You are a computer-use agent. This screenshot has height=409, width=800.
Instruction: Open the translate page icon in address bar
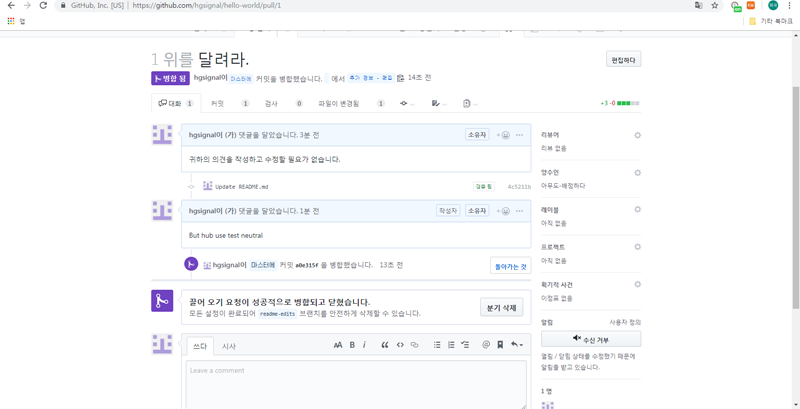click(x=698, y=6)
